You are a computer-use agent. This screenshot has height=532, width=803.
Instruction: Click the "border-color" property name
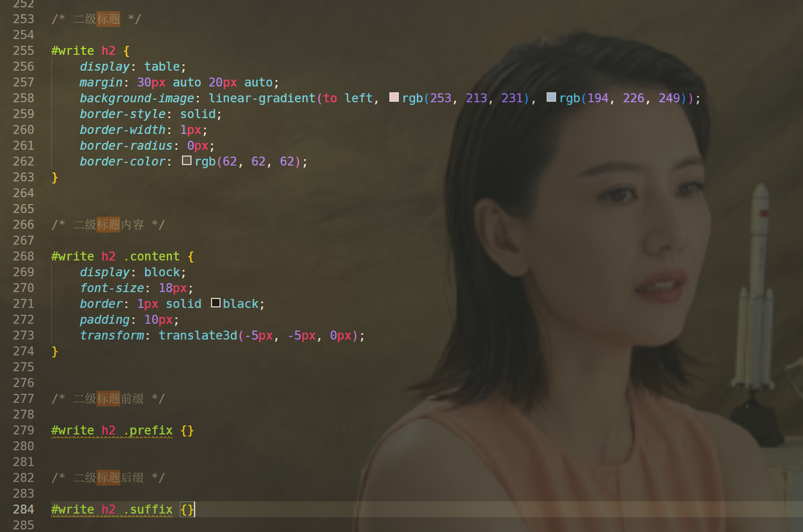(123, 161)
